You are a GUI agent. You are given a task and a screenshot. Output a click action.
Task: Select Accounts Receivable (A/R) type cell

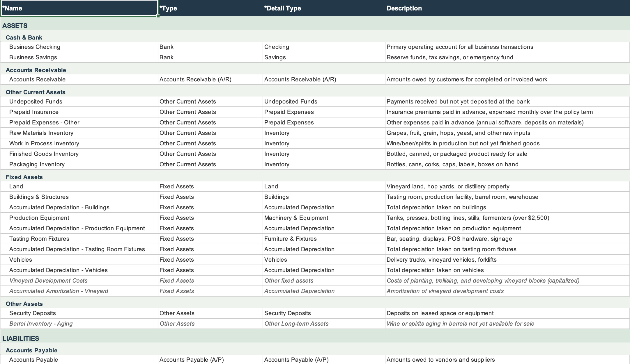pyautogui.click(x=210, y=79)
